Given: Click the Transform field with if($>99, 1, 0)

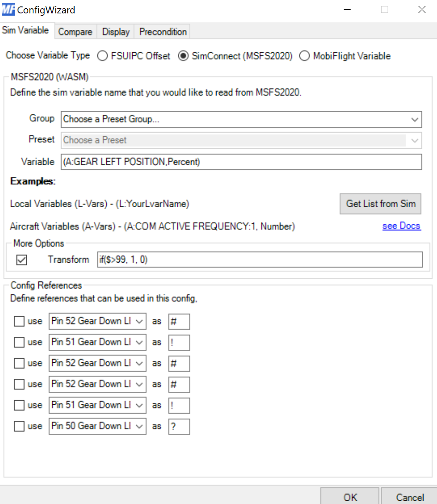Looking at the screenshot, I should point(260,259).
